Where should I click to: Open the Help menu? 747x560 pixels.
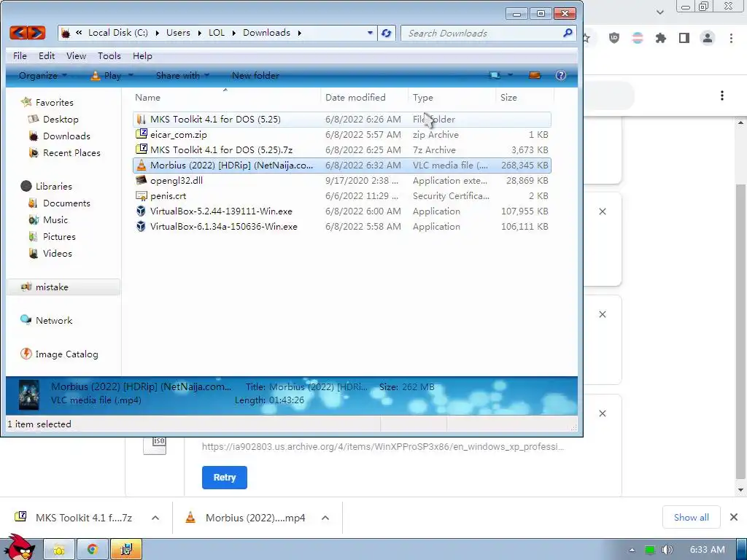(x=142, y=55)
